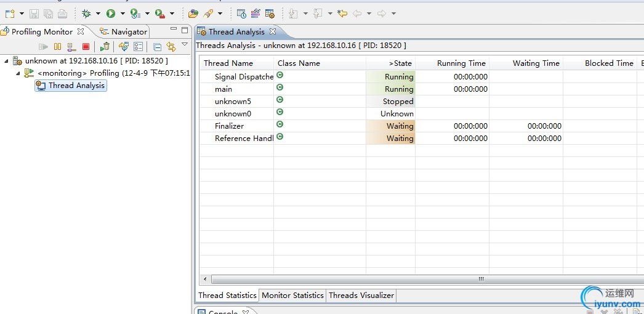Close the Profiling Monitor view tab
Screen dimensions: 644x314
point(81,31)
